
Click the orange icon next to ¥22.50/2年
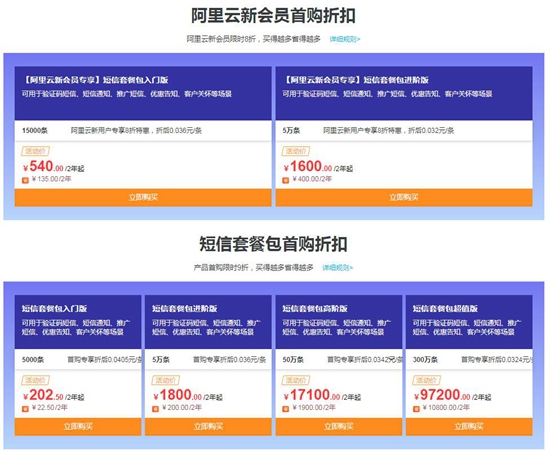point(25,409)
